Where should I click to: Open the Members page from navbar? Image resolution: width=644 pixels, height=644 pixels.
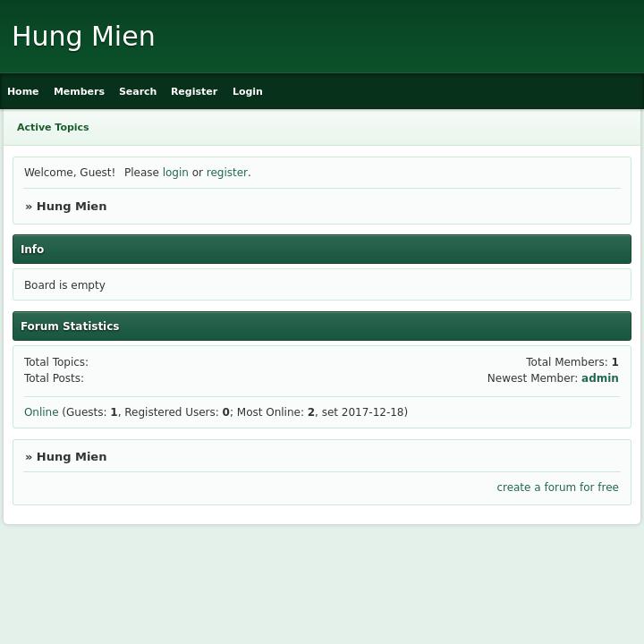(x=79, y=91)
